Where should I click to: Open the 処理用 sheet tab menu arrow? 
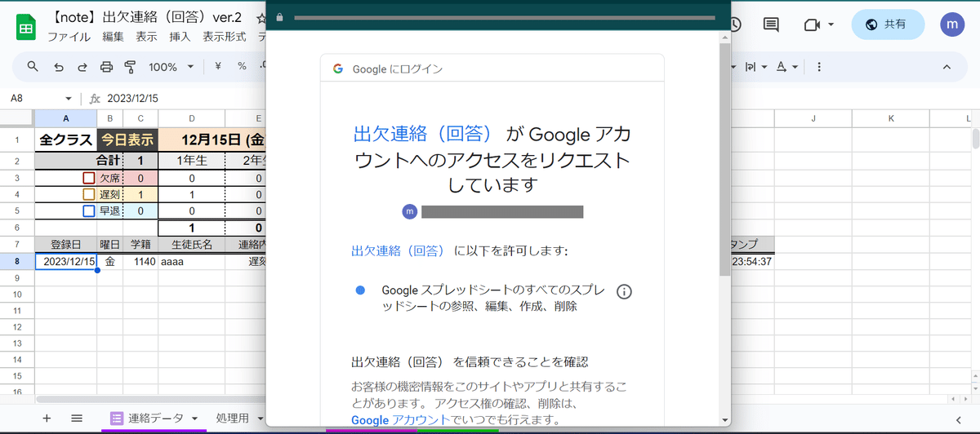point(260,418)
